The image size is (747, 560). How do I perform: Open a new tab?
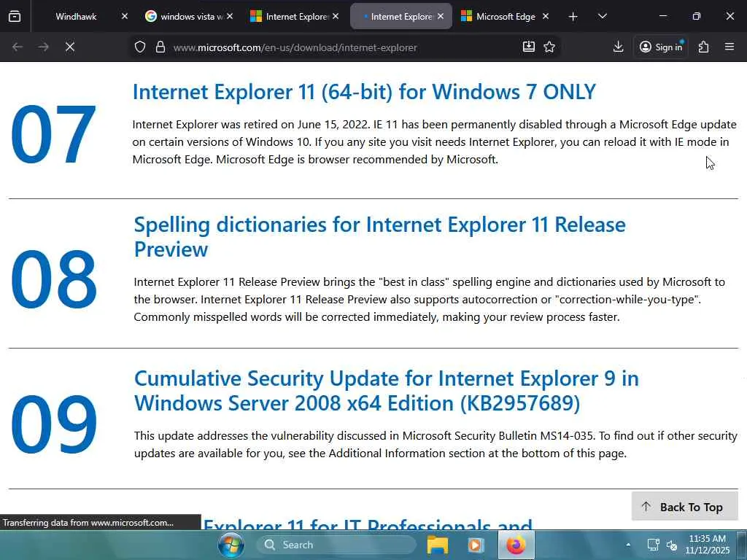click(x=573, y=17)
